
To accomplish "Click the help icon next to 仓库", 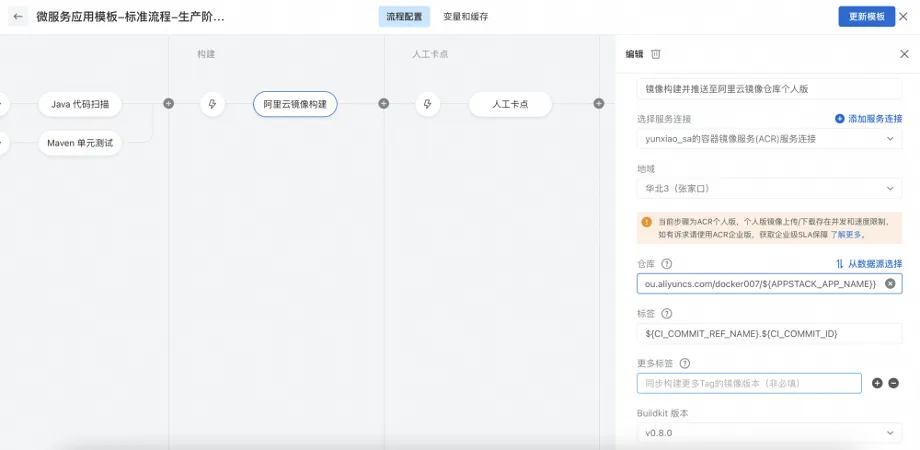I will click(667, 264).
